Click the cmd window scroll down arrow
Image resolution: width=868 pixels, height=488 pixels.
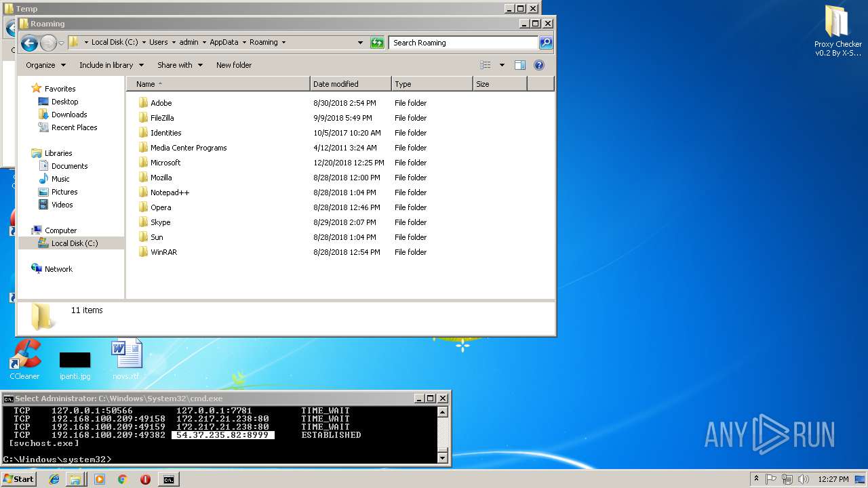[x=443, y=457]
